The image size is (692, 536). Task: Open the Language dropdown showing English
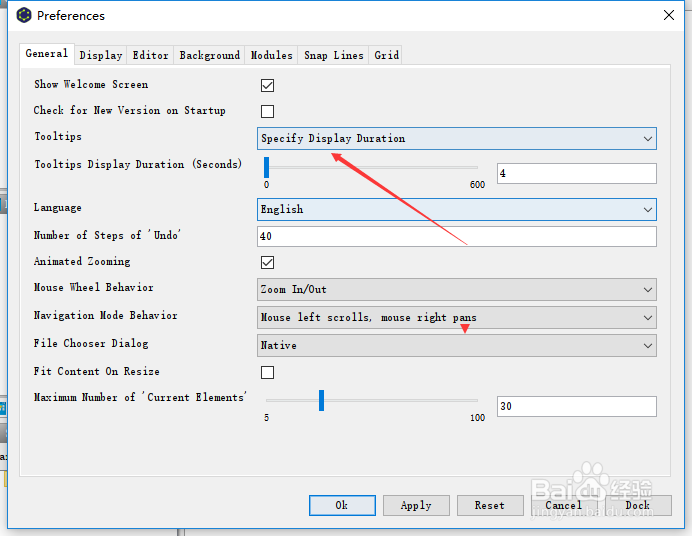pos(457,210)
